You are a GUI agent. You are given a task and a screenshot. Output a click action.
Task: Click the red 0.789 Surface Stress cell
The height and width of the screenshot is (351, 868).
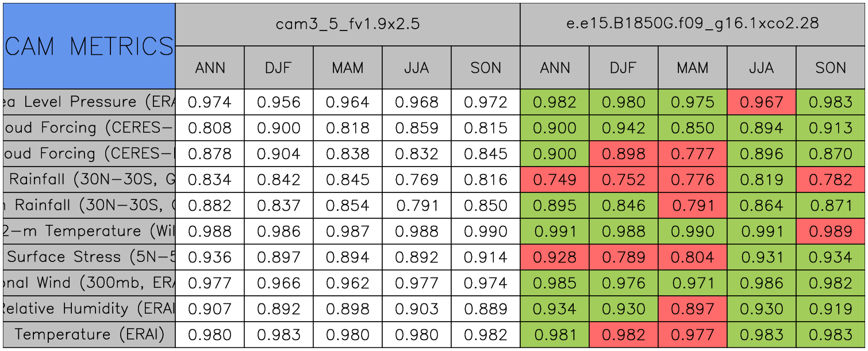coord(623,257)
